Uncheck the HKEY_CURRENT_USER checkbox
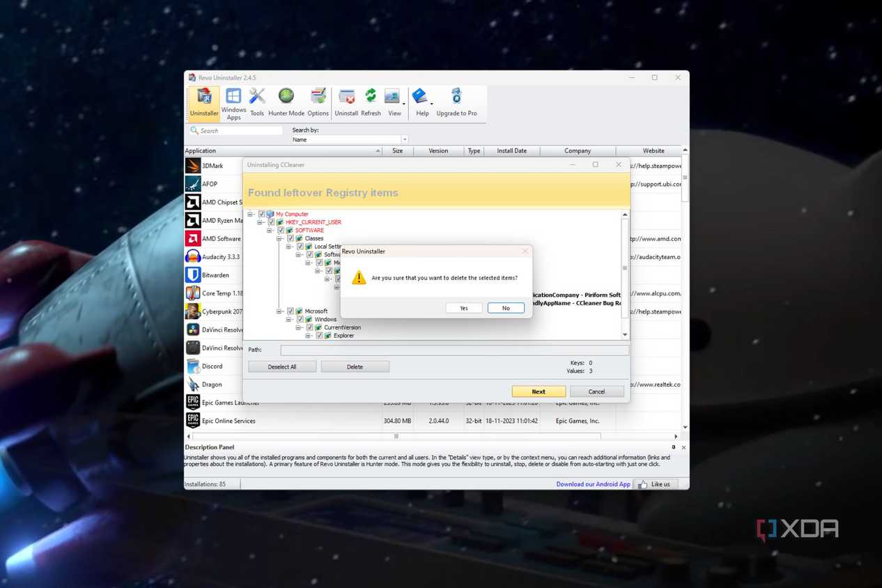 (x=272, y=222)
